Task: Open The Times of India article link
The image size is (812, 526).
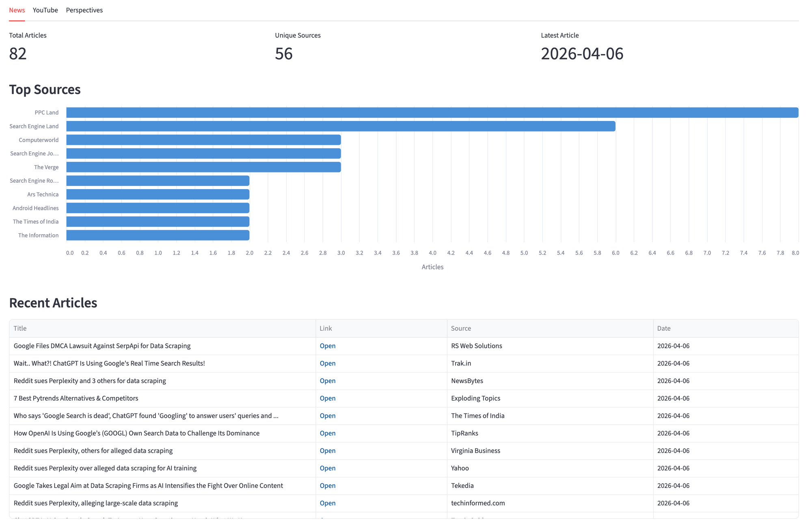Action: [327, 416]
